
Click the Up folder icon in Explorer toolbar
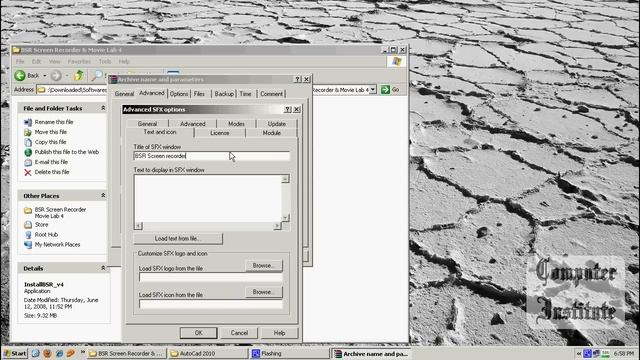79,75
